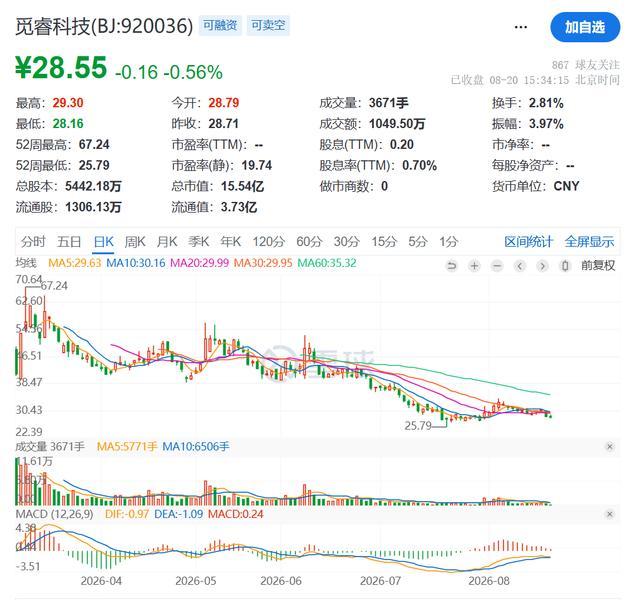Open 全屏显示 fullscreen chart

589,242
